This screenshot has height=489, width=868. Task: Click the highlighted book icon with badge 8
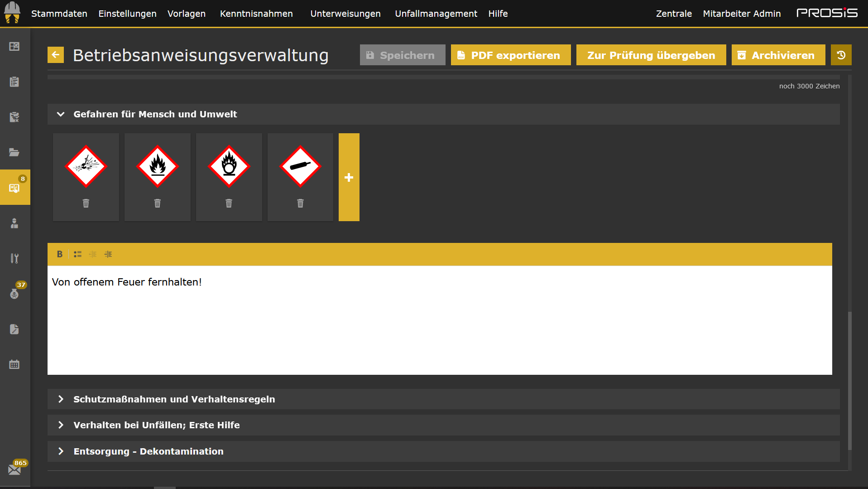[x=14, y=187]
